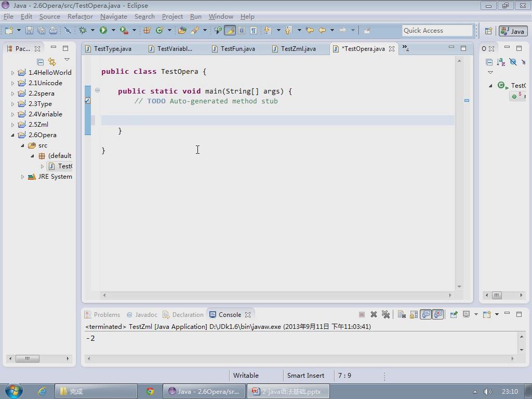Screen dimensions: 532x399
Task: Click the volume speaker tray icon
Action: point(487,392)
